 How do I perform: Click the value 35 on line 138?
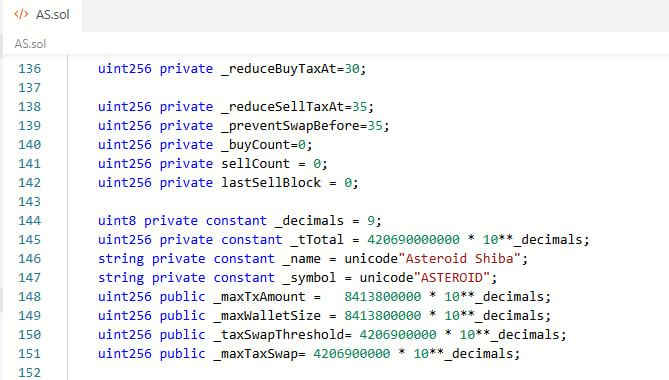point(360,107)
